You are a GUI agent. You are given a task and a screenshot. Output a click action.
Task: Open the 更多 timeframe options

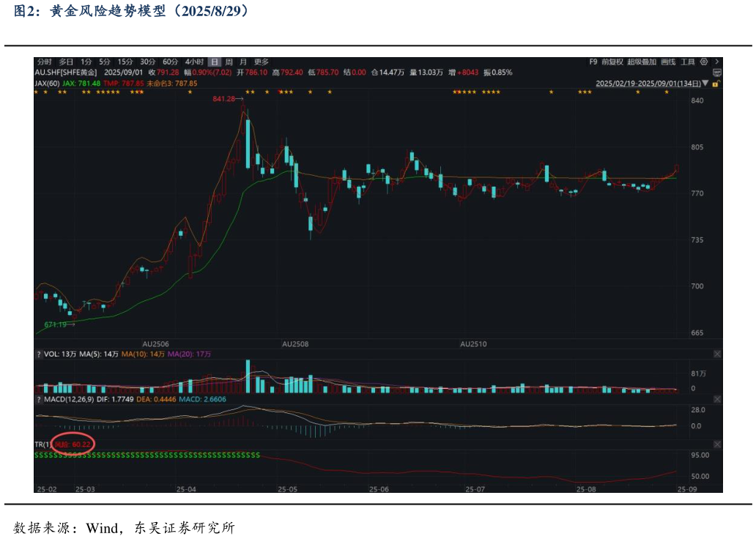click(261, 62)
